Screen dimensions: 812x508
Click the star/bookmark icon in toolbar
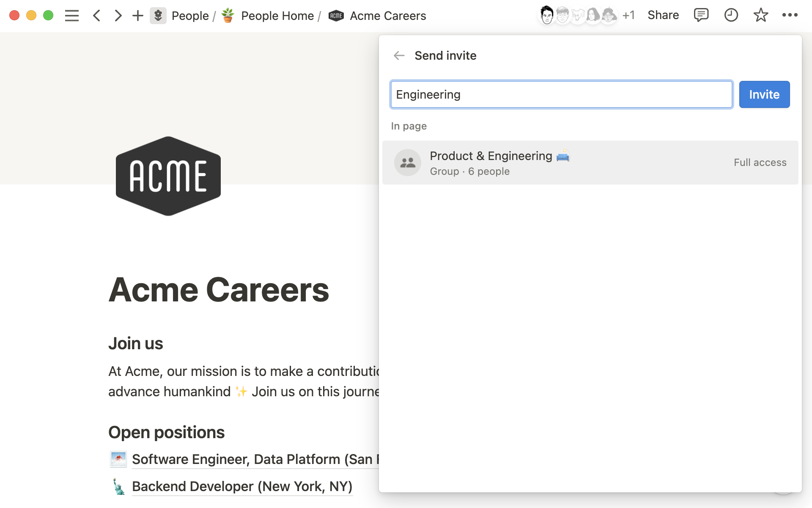(760, 15)
